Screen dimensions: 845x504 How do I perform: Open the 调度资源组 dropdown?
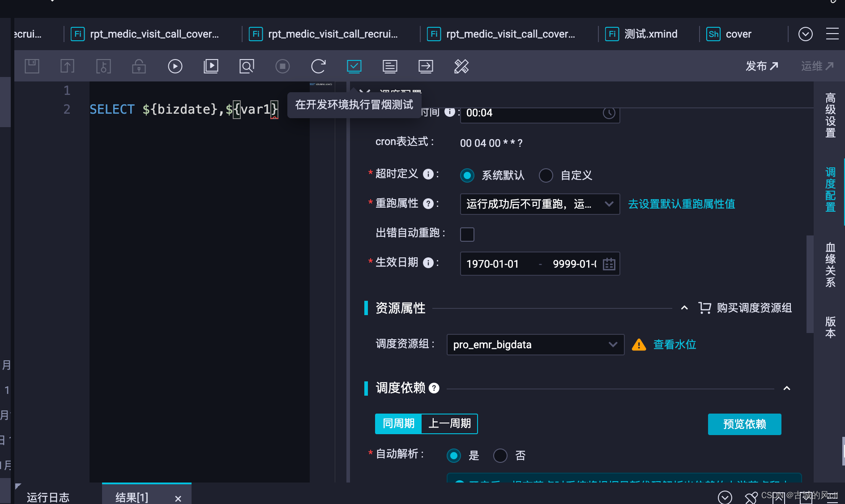pyautogui.click(x=613, y=345)
